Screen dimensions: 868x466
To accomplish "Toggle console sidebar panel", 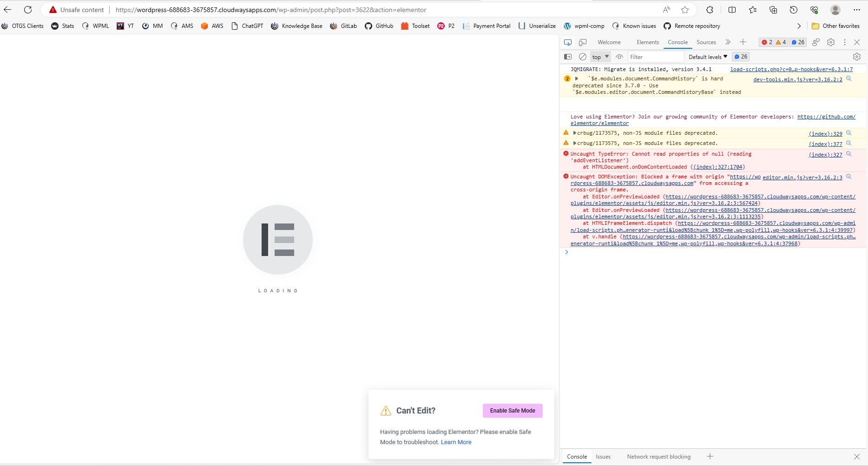I will click(568, 57).
